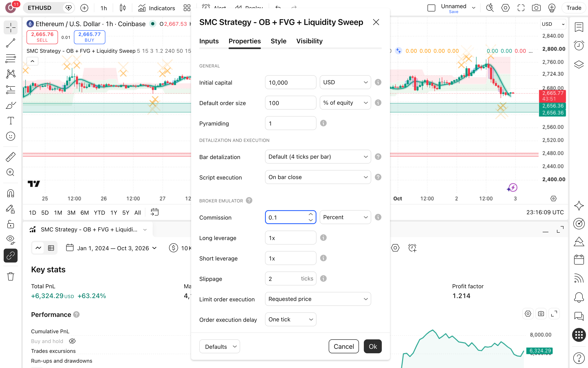Open the commission type Percent dropdown

pos(345,217)
